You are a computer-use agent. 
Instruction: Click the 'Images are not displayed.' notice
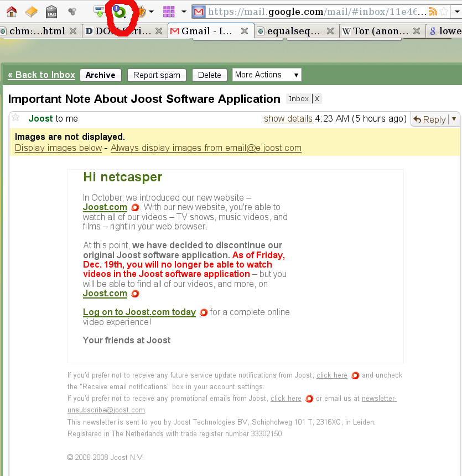70,137
